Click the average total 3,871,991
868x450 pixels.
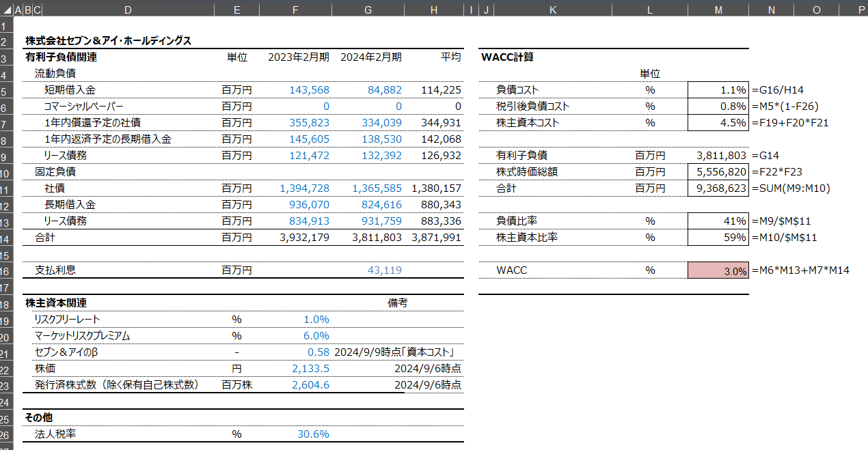(x=437, y=238)
